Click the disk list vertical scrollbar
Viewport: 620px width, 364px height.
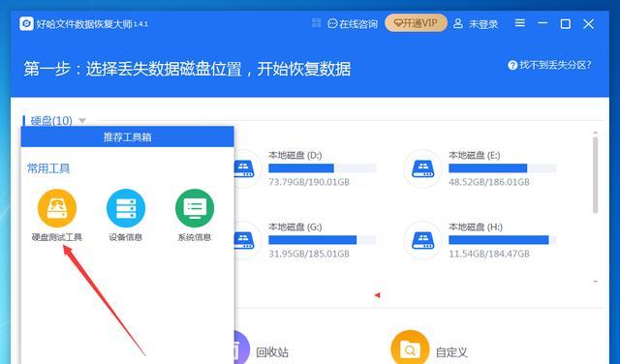595,175
